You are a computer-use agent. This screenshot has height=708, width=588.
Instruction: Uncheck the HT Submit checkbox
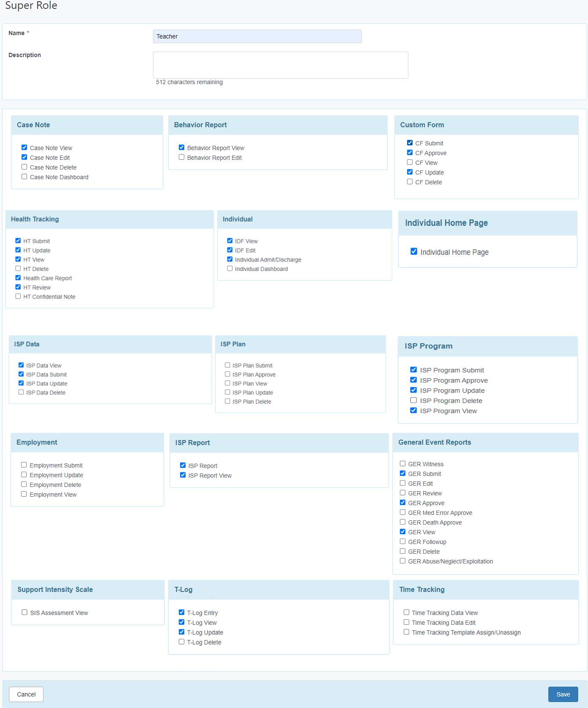pyautogui.click(x=18, y=241)
